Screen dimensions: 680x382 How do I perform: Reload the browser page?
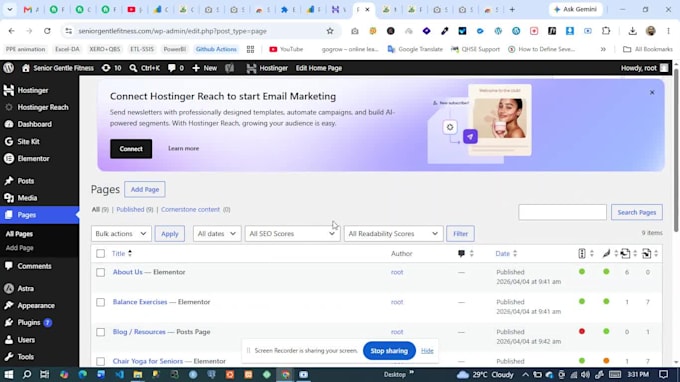click(47, 31)
